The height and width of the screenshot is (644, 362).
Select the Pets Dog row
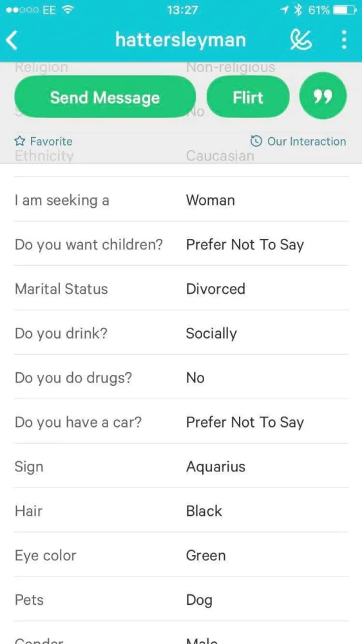(181, 599)
